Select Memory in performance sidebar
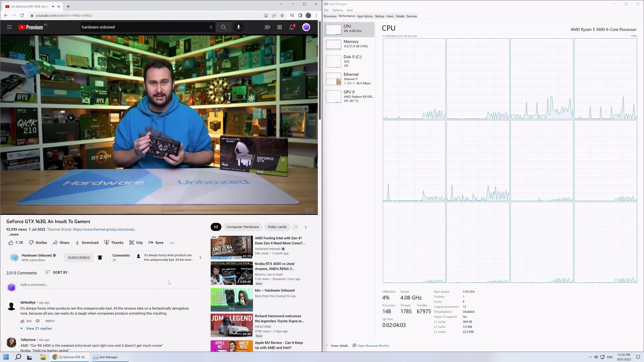This screenshot has height=362, width=644. coord(349,44)
